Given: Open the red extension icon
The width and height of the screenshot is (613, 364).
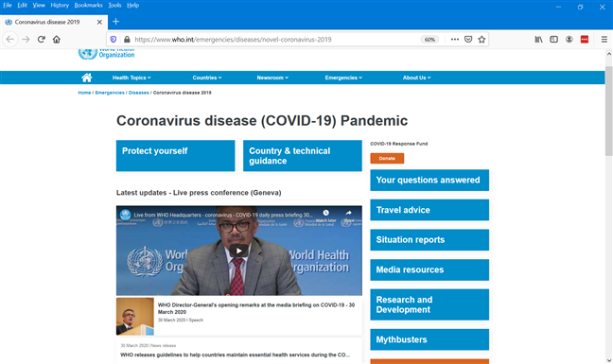Looking at the screenshot, I should coord(585,40).
